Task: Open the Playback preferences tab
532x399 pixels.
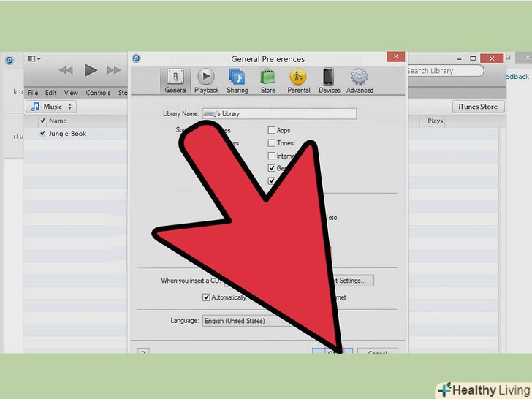Action: 206,80
